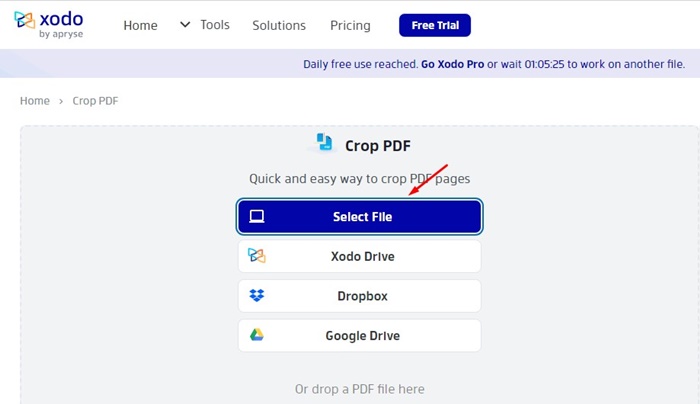Click the Dropbox logo icon
This screenshot has width=700, height=404.
257,296
